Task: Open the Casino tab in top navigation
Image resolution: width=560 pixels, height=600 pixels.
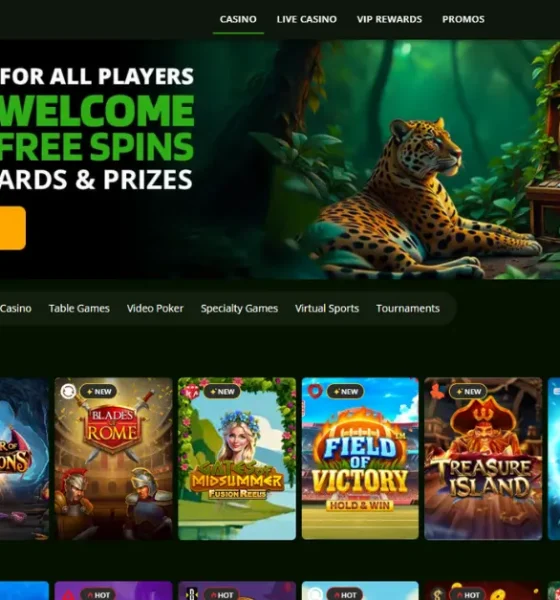Action: (238, 19)
